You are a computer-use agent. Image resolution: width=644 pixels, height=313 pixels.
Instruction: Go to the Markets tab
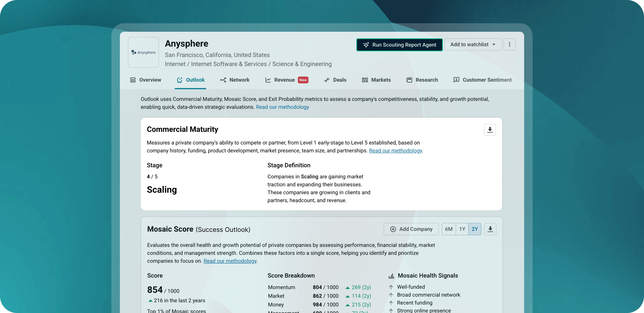(380, 80)
